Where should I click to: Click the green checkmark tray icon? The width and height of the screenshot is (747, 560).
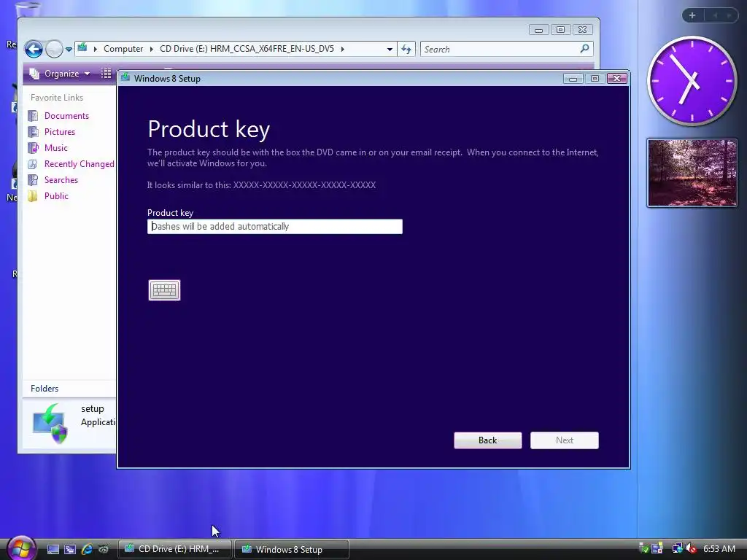[643, 548]
